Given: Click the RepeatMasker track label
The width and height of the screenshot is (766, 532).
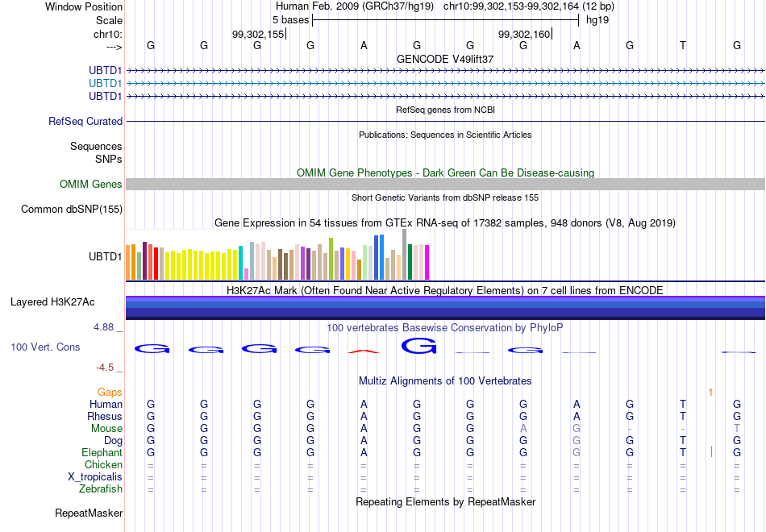Looking at the screenshot, I should coord(89,513).
